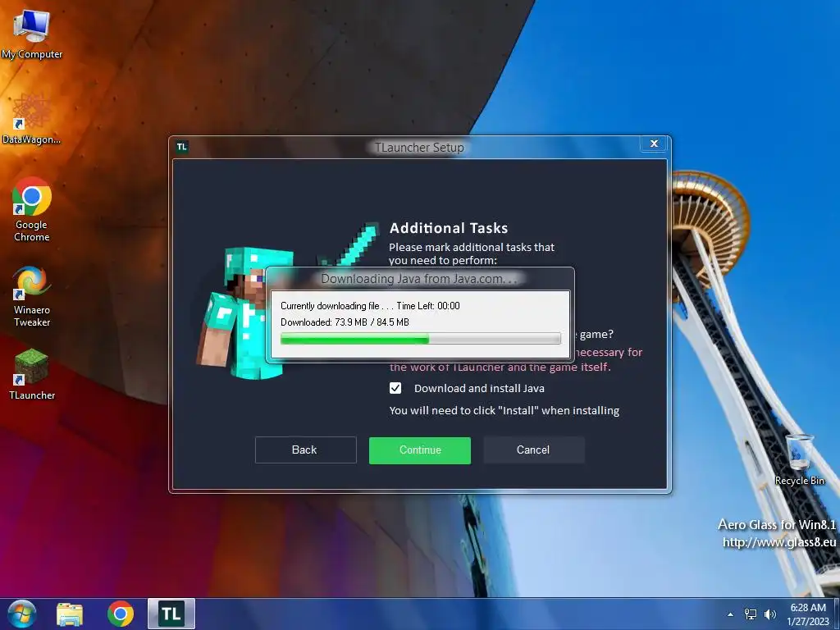Viewport: 840px width, 630px height.
Task: Uncheck Download and install Java
Action: (x=395, y=388)
